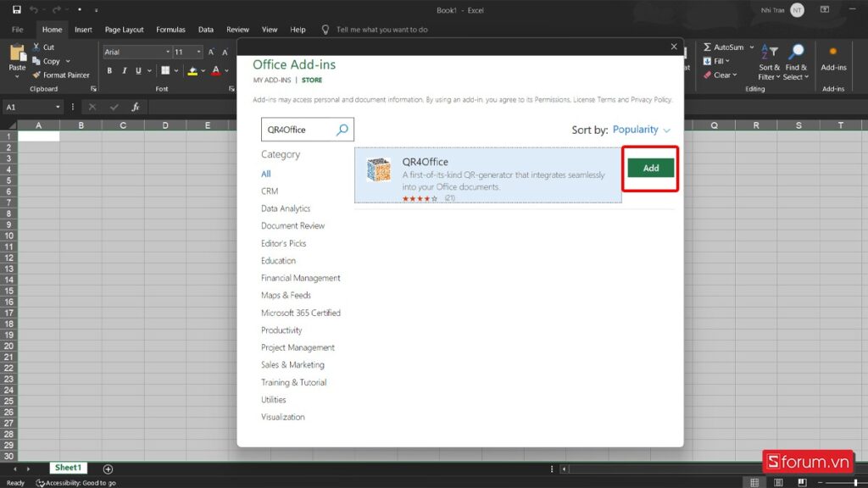Click the Sort & Filter icon
868x488 pixels.
pyautogui.click(x=770, y=52)
